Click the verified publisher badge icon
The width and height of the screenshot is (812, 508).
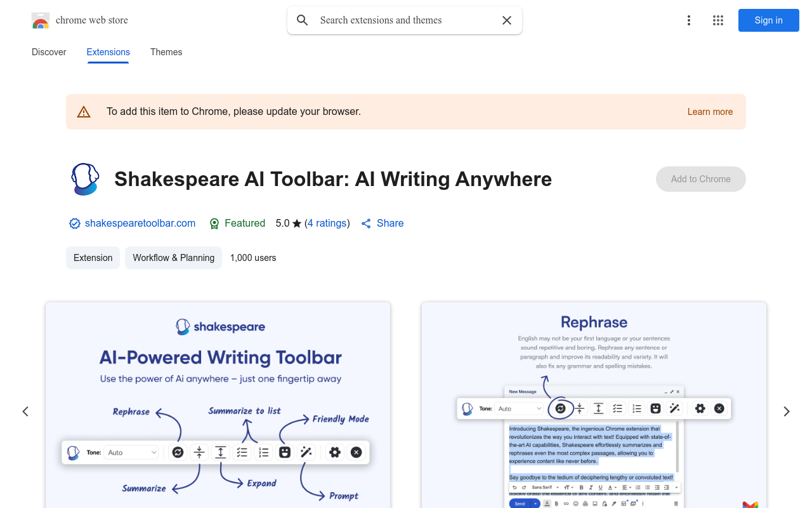tap(75, 224)
